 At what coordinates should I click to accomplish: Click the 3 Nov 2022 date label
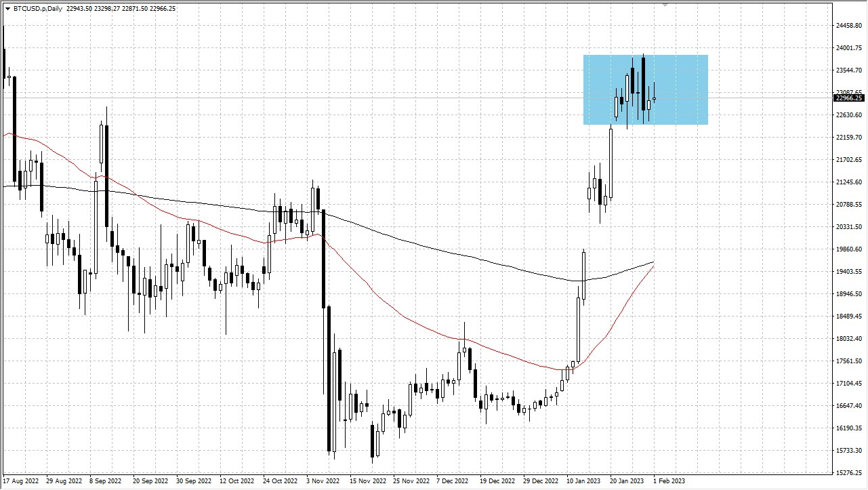point(323,481)
